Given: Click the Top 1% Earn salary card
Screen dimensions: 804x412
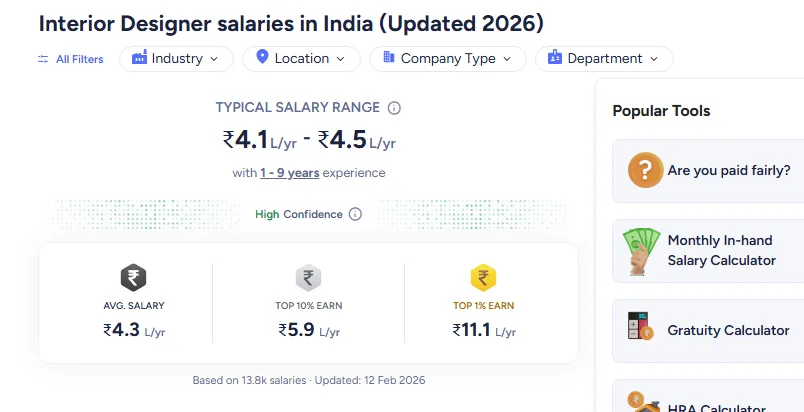Looking at the screenshot, I should point(484,303).
